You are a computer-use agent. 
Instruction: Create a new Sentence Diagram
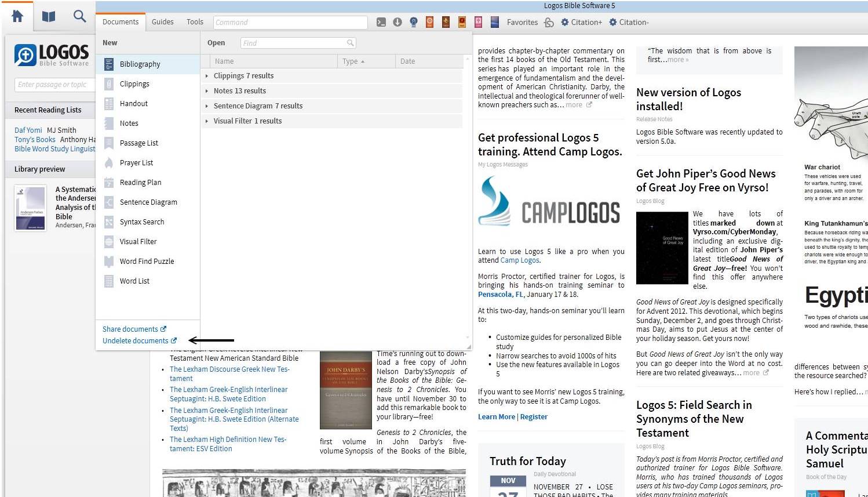coord(148,202)
